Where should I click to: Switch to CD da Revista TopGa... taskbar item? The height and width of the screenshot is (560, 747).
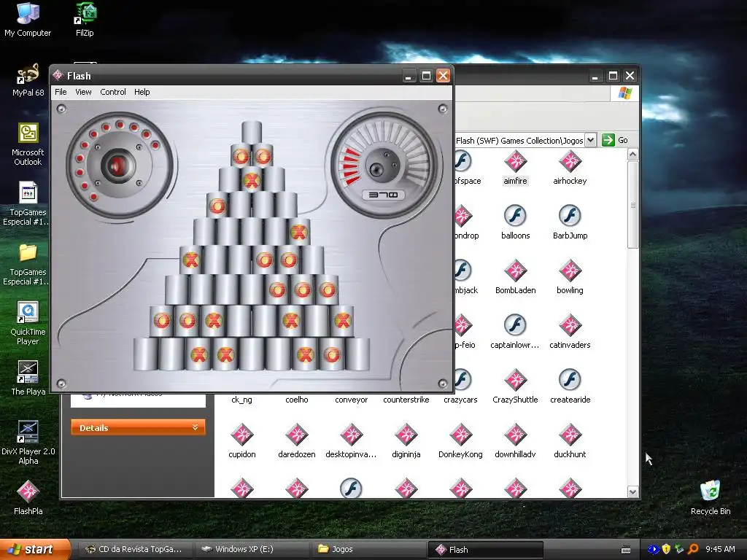coord(134,549)
